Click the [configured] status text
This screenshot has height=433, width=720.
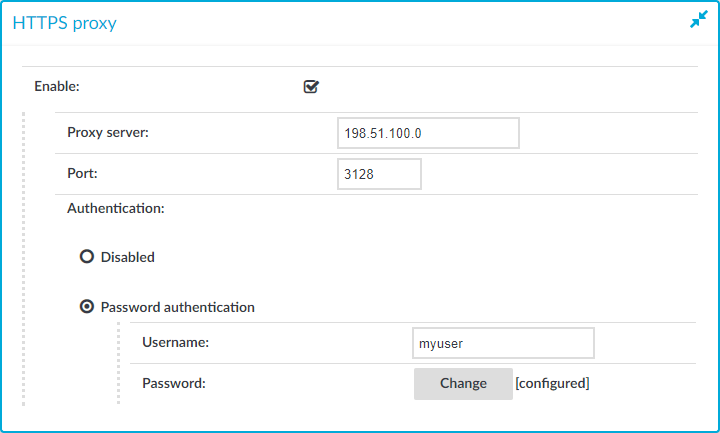(552, 383)
